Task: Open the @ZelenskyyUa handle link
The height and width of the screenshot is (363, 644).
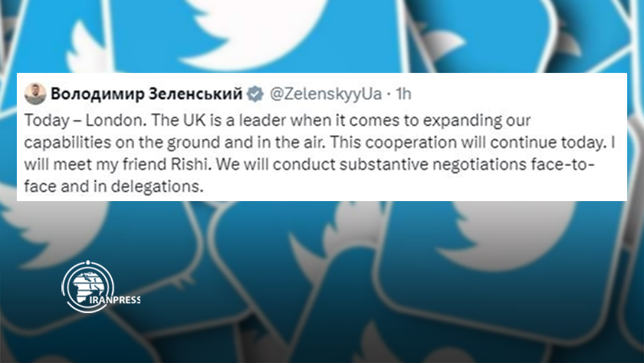Action: (326, 94)
